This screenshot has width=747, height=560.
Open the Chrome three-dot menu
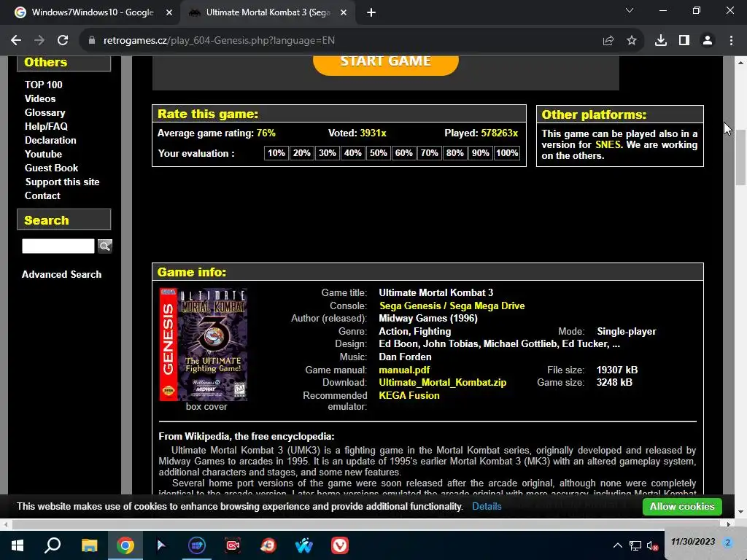tap(731, 41)
